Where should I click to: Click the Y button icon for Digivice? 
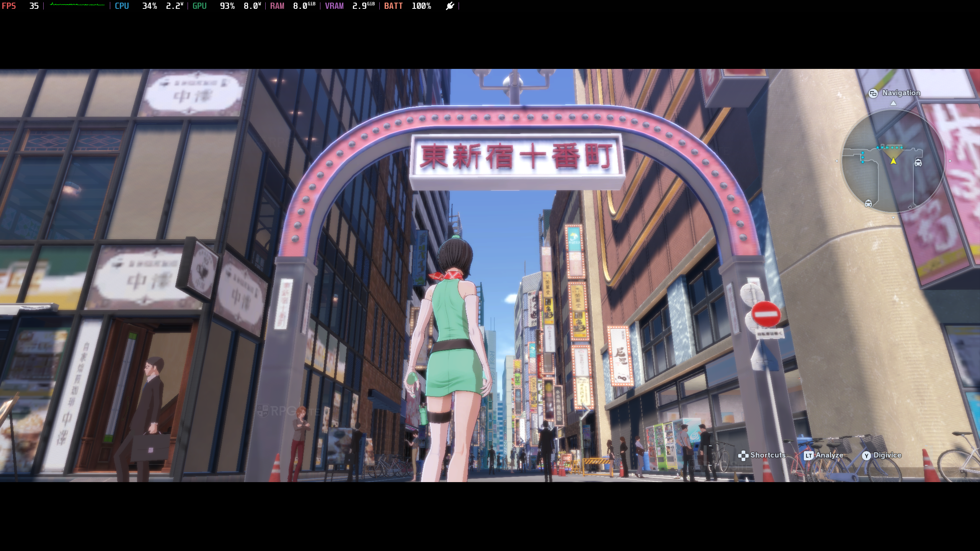point(866,455)
